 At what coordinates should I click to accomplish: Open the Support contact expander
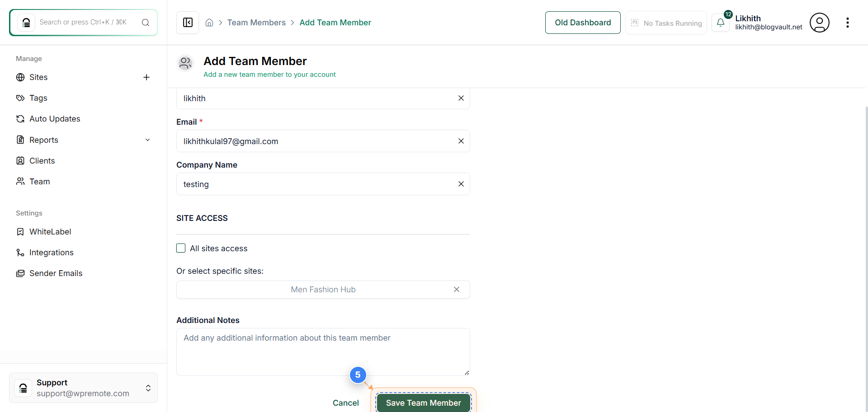coord(148,388)
